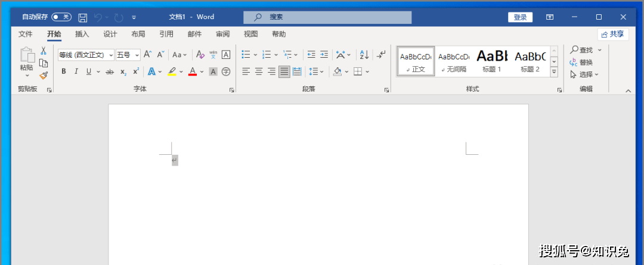Viewport: 644px width, 265px height.
Task: Open the Select (选择) dropdown
Action: pos(584,74)
